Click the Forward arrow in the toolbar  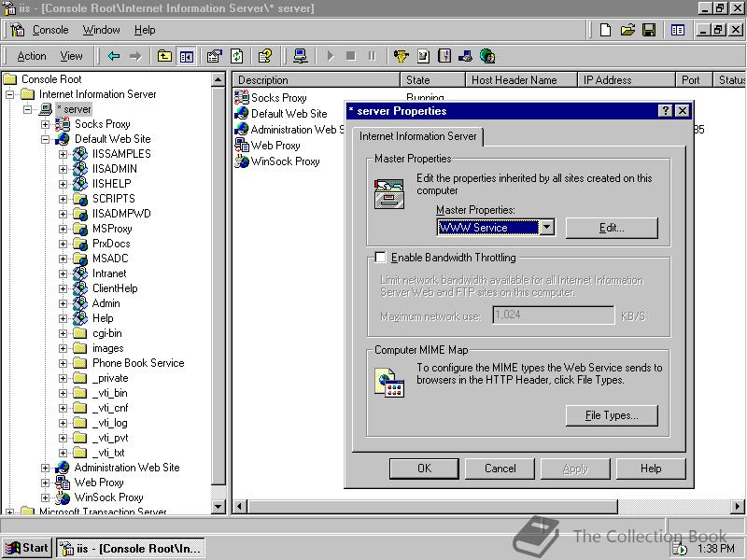pos(135,56)
